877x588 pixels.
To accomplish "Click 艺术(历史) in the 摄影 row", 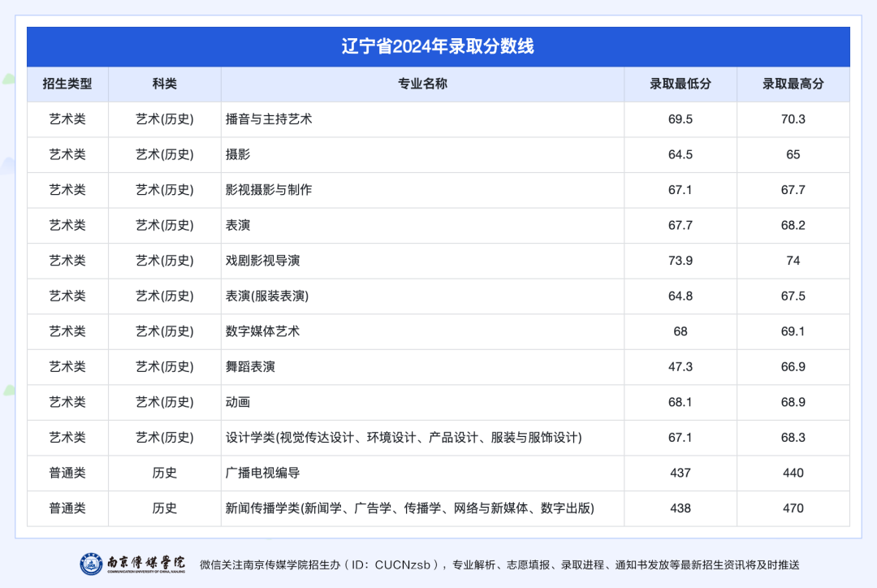I will point(164,154).
